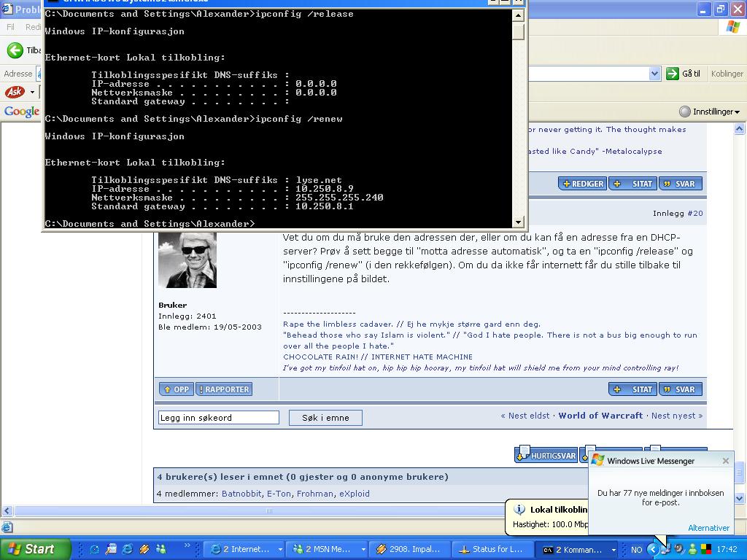
Task: Click command prompt scrollbar down arrow
Action: tap(519, 222)
